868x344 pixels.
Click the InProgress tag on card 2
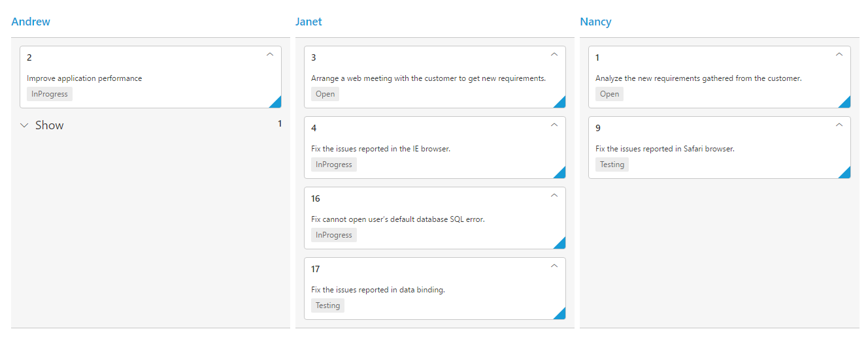coord(50,94)
